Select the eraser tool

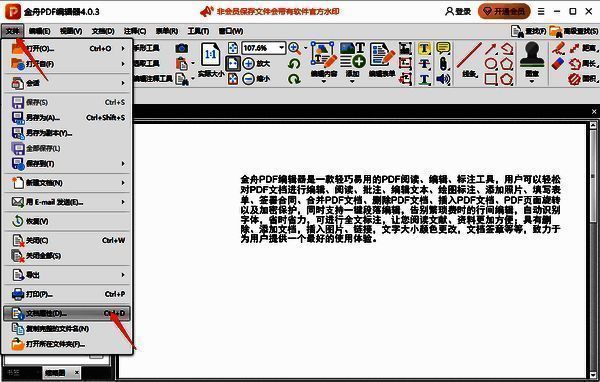click(558, 64)
